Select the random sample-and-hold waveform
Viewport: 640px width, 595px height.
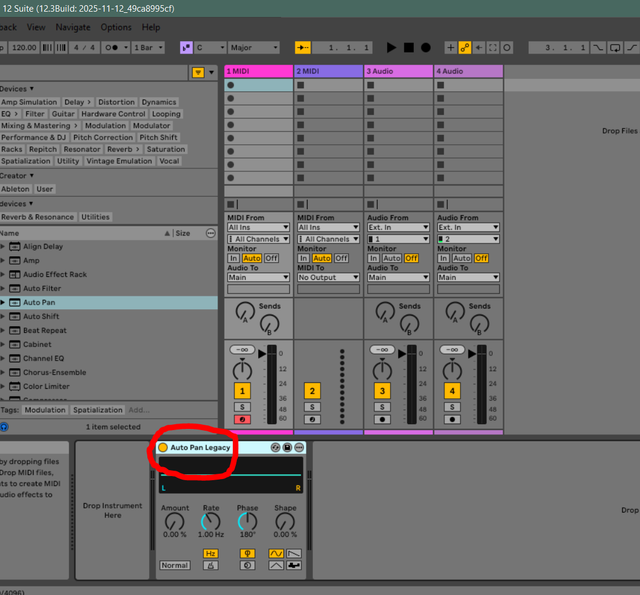pyautogui.click(x=294, y=565)
